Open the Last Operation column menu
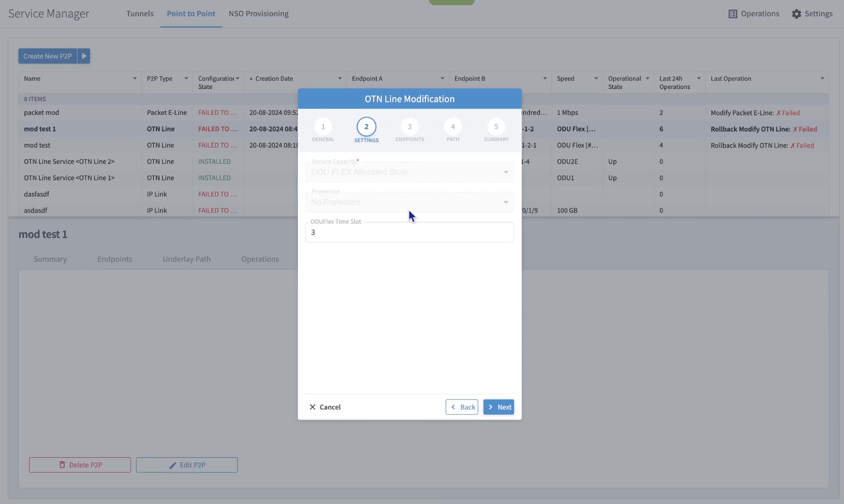844x504 pixels. click(x=822, y=78)
